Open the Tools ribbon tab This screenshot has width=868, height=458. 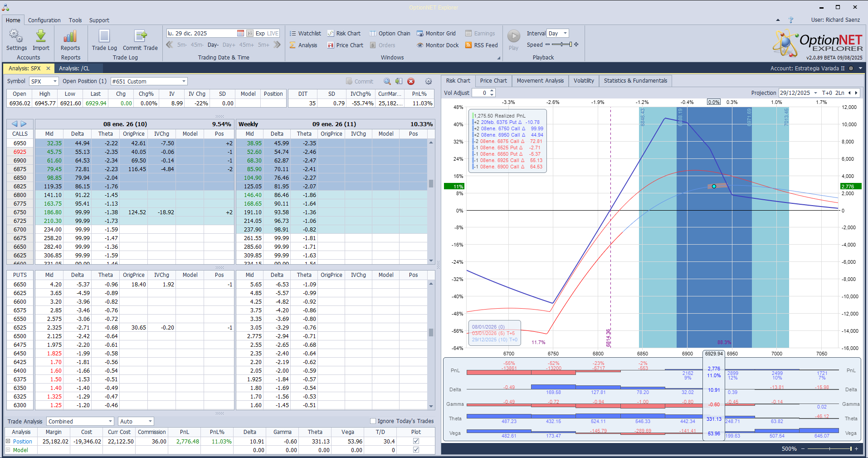point(75,20)
